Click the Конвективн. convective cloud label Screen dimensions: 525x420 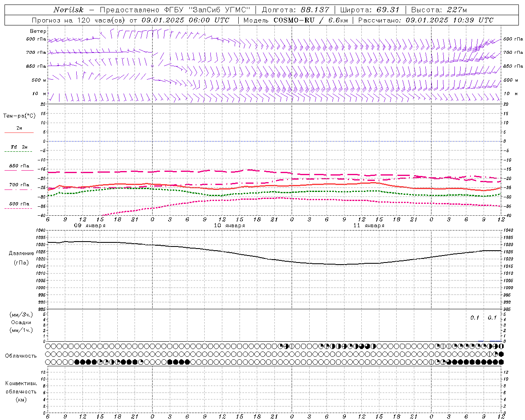click(x=21, y=383)
